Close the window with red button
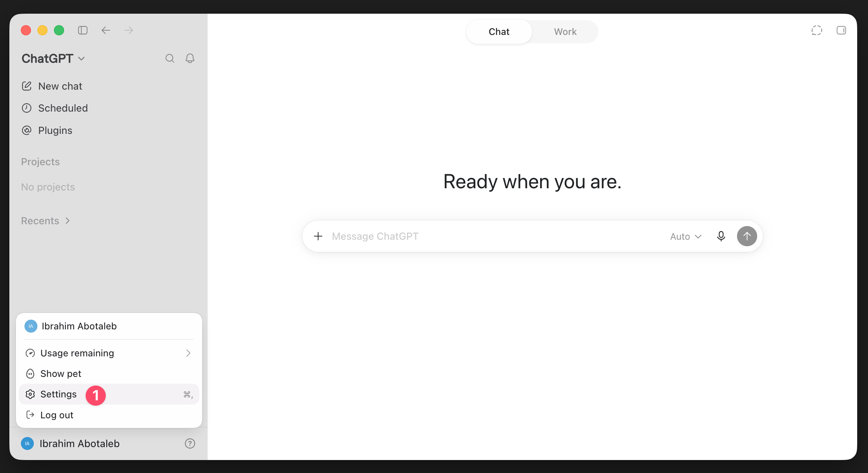 26,30
